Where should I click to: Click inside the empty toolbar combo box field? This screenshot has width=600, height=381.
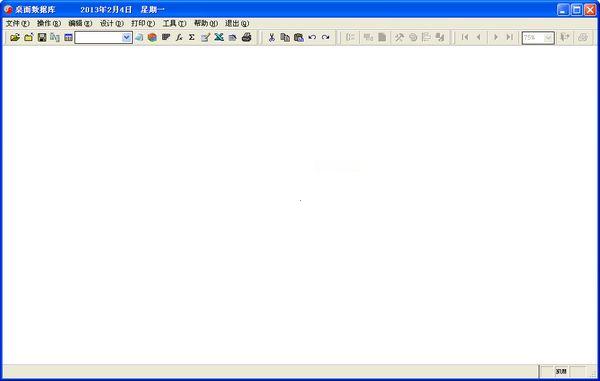98,37
